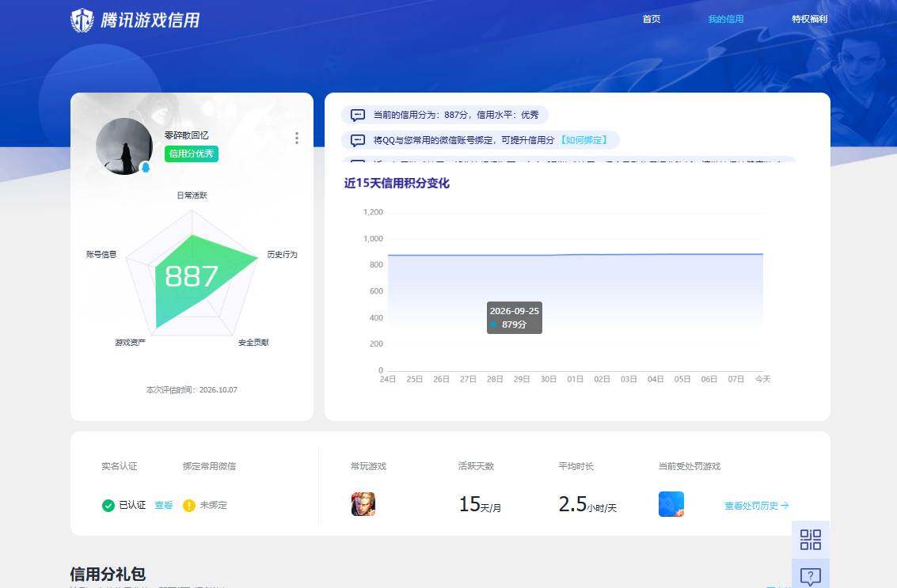Click the chart tooltip showing 879分
897x588 pixels.
click(x=515, y=317)
